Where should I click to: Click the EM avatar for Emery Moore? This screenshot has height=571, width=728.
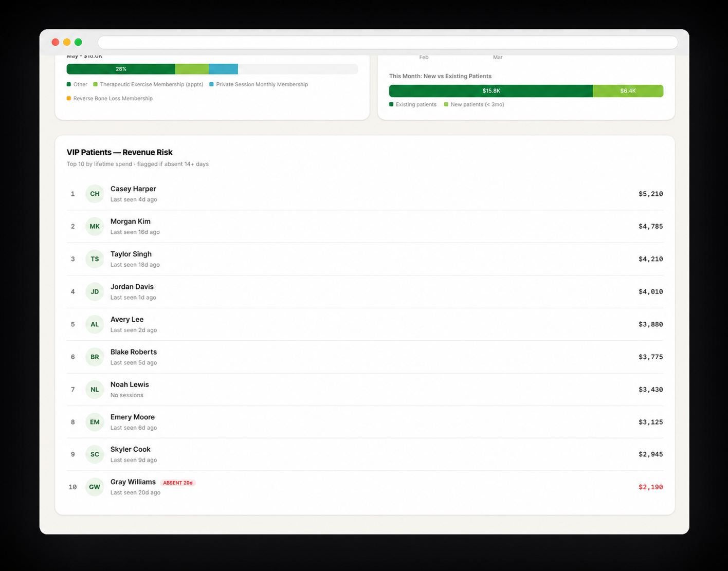(95, 422)
